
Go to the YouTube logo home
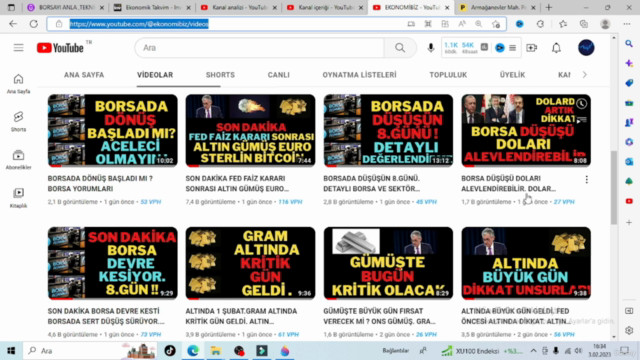click(x=60, y=48)
